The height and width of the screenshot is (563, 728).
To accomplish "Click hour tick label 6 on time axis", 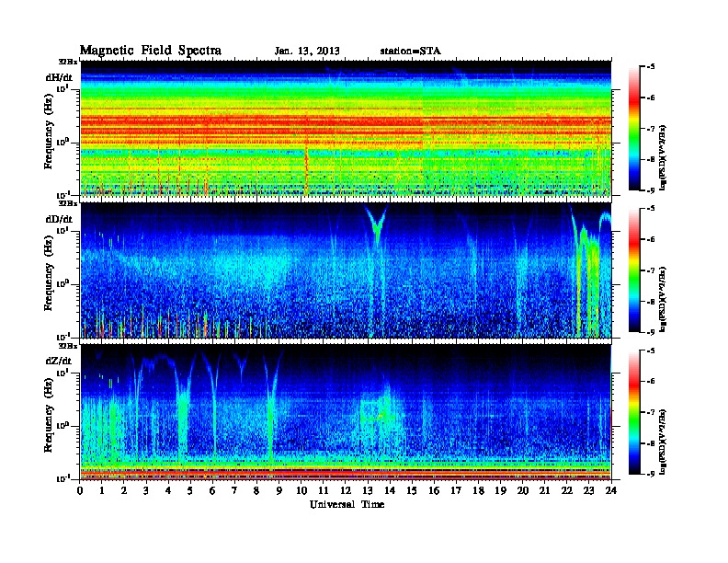I will 212,490.
